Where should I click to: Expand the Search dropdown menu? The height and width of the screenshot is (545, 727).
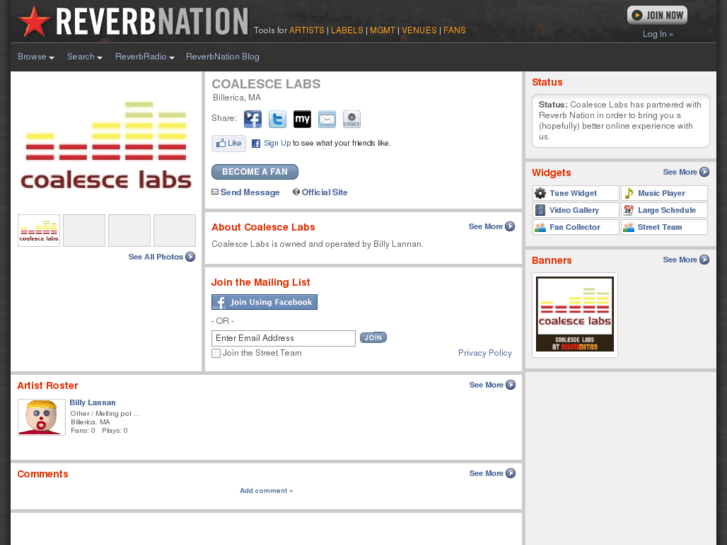click(x=84, y=57)
